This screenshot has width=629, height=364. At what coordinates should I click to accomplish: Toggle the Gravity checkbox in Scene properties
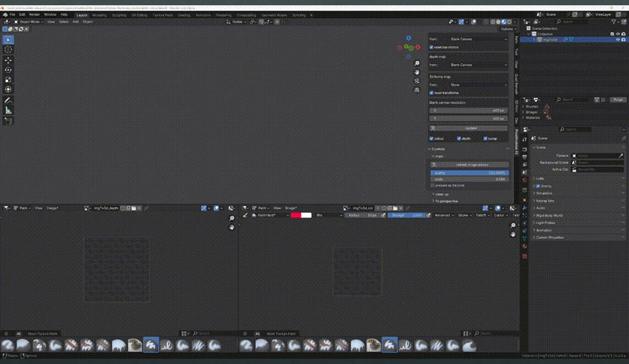coord(538,186)
